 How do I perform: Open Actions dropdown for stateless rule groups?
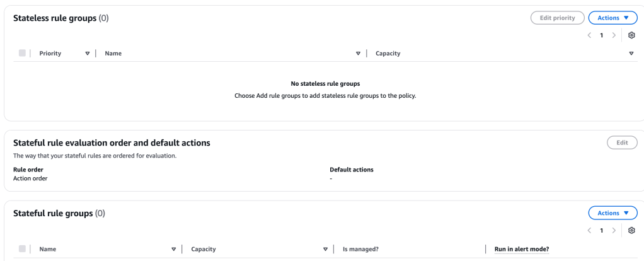point(612,18)
